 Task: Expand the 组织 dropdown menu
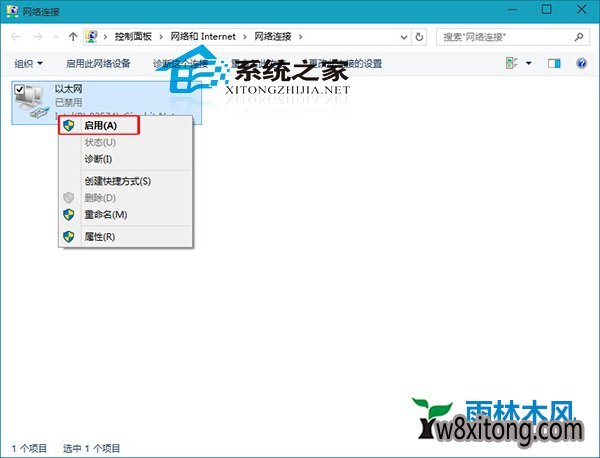click(x=28, y=63)
